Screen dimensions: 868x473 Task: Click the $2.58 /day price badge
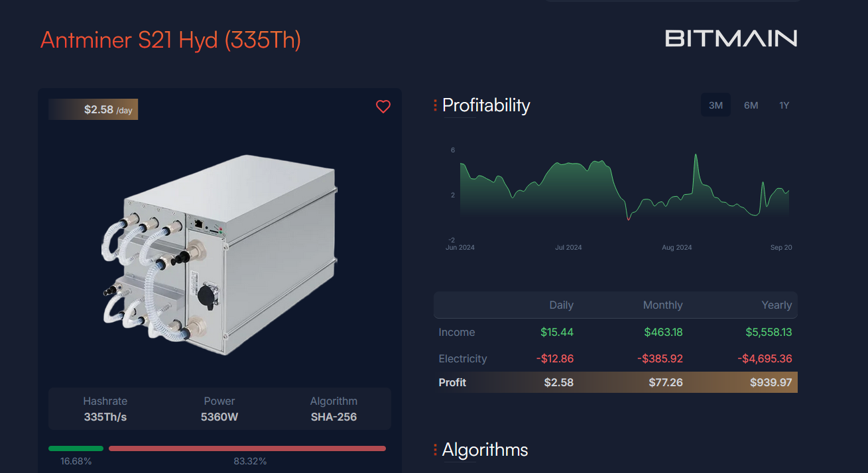[93, 109]
